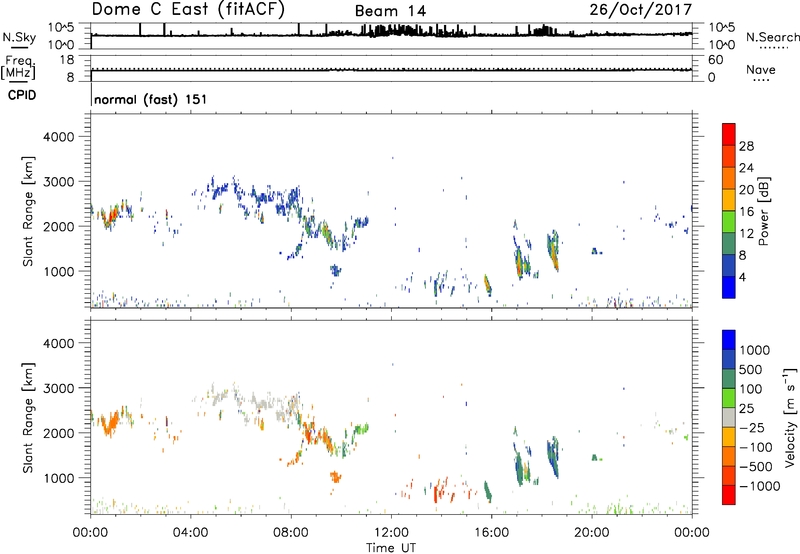Click the 'Time UT' axis title
Screen dimensions: 800x554
[391, 548]
